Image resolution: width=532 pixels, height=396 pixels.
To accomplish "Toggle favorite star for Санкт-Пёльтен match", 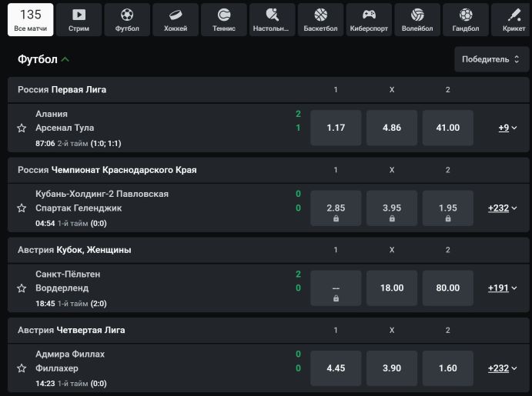I will 22,288.
